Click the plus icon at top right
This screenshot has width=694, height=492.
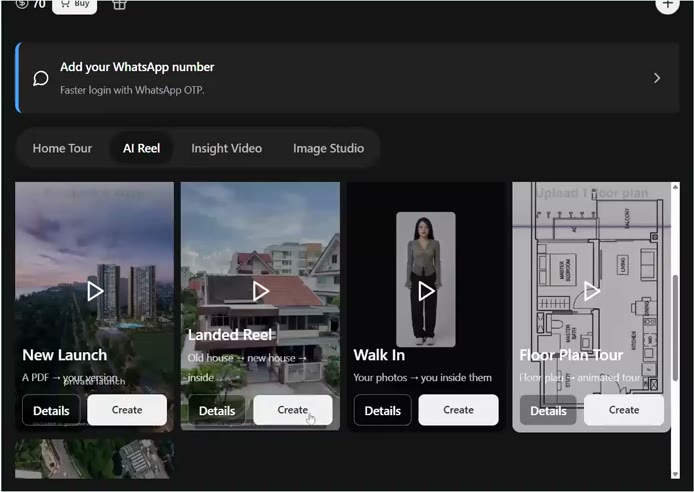point(667,4)
